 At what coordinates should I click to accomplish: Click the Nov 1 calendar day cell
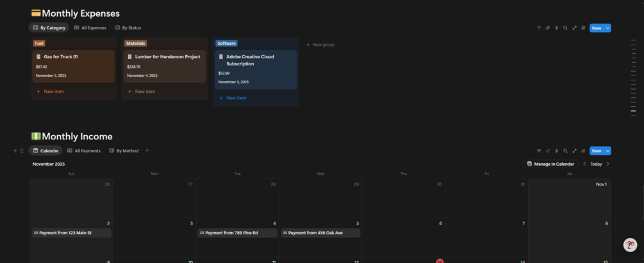pos(570,198)
